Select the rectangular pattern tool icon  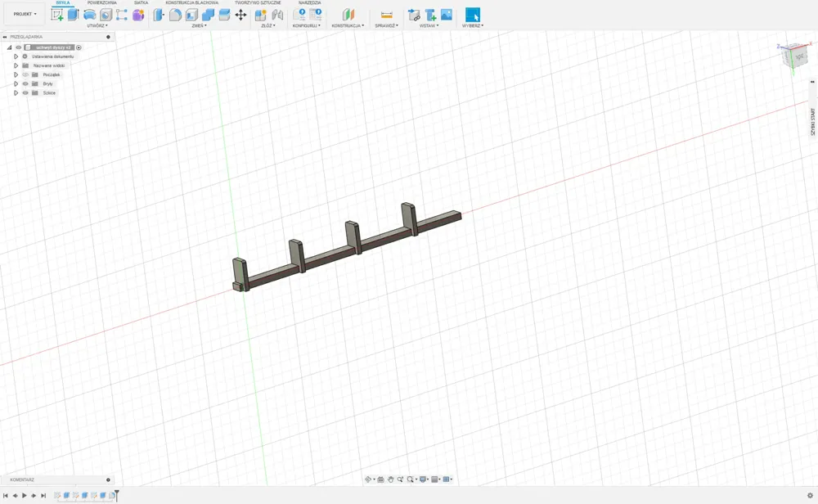122,15
